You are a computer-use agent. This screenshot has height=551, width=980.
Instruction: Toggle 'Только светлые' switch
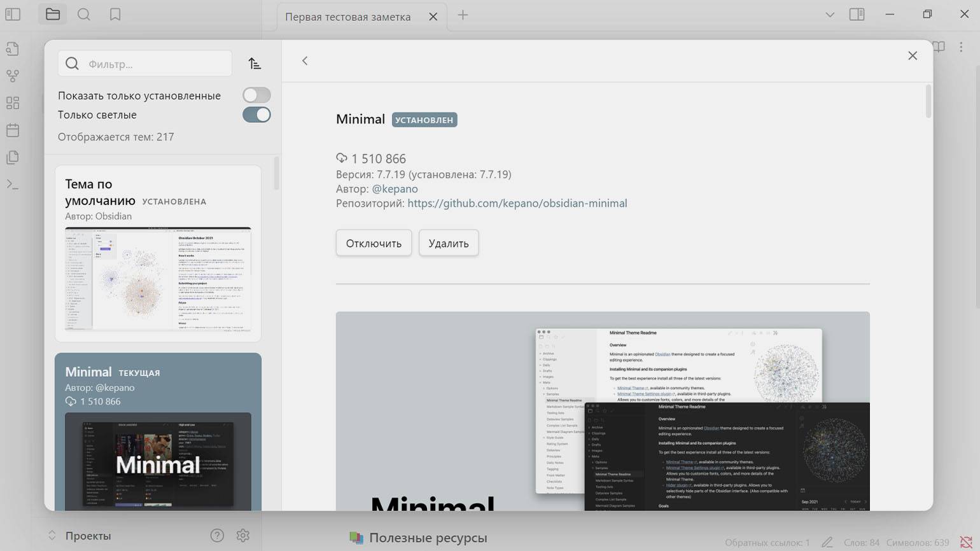tap(256, 115)
